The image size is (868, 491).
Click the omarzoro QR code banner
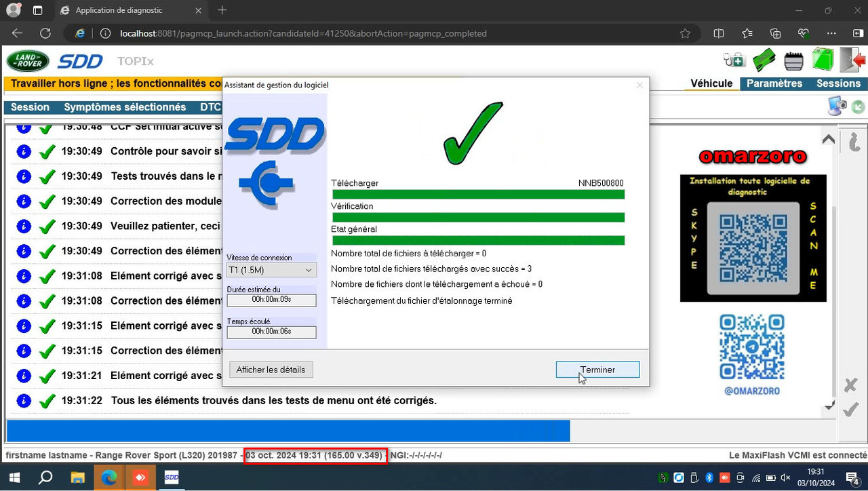coord(753,238)
